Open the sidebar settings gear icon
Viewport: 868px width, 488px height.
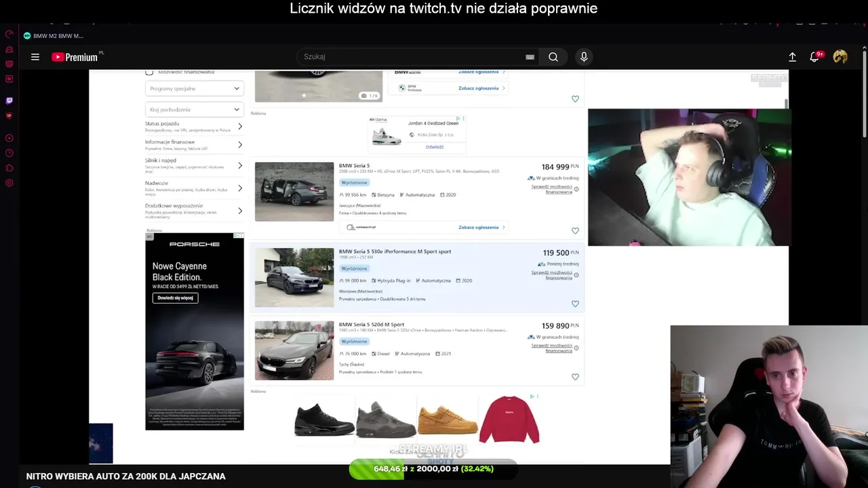9,183
